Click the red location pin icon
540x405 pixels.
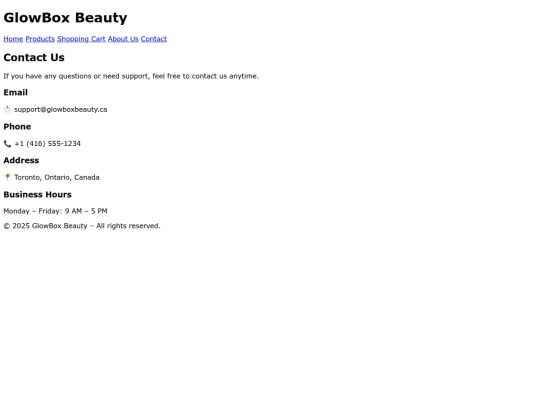8,177
